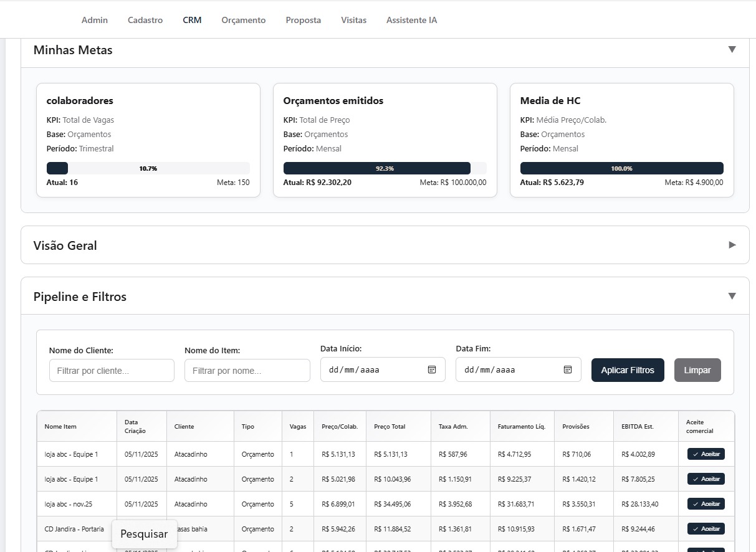
Task: Click the Orçamentos emitidos 92.3% progress bar
Action: point(385,168)
